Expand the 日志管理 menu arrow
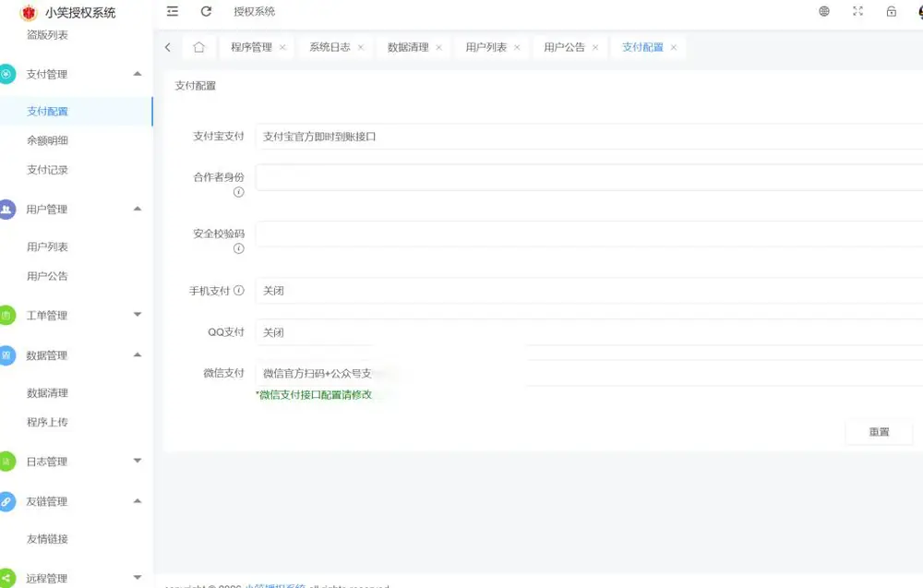923x588 pixels. point(138,461)
